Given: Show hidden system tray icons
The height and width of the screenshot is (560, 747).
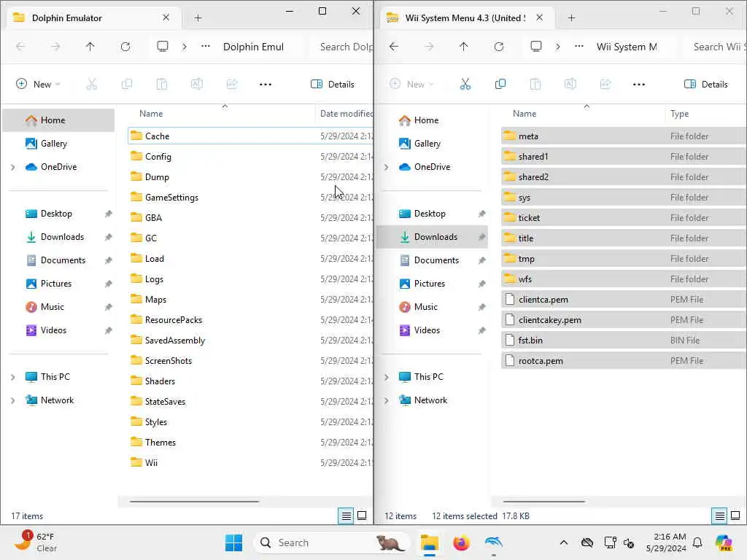Looking at the screenshot, I should [564, 542].
